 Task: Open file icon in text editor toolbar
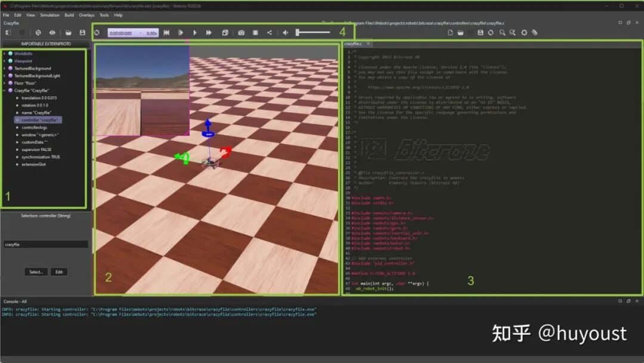tap(460, 32)
